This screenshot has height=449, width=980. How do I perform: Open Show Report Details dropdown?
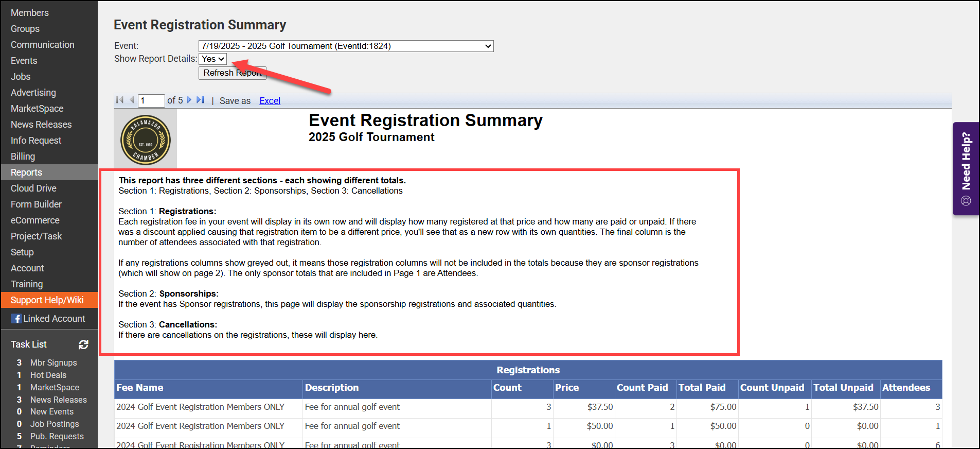click(212, 59)
